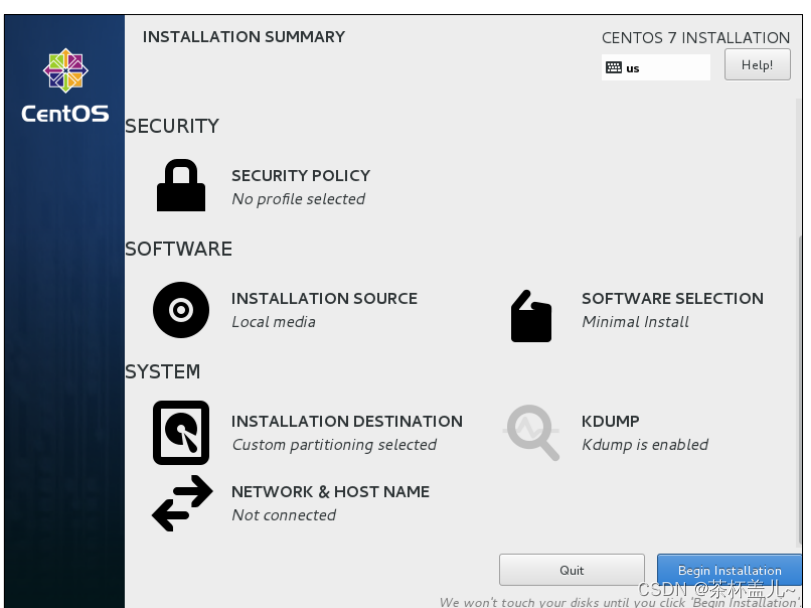Click the Software Selection package icon
Screen dimensions: 811x608
tap(531, 316)
